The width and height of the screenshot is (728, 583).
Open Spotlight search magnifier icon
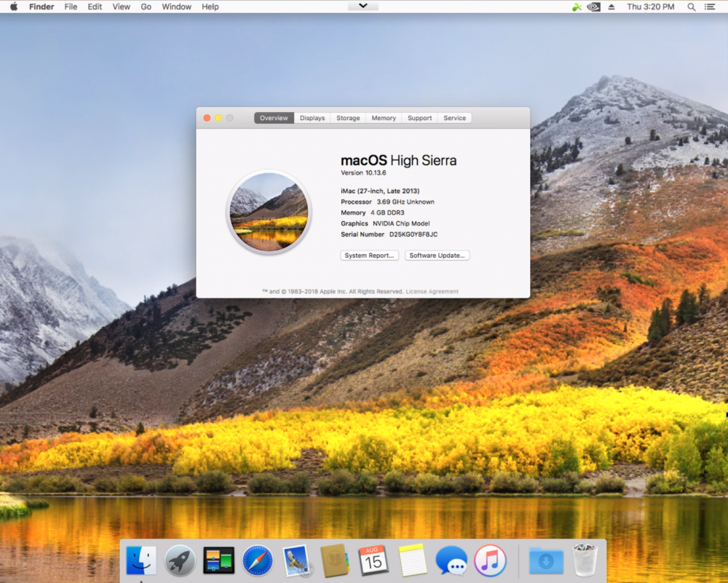(692, 7)
